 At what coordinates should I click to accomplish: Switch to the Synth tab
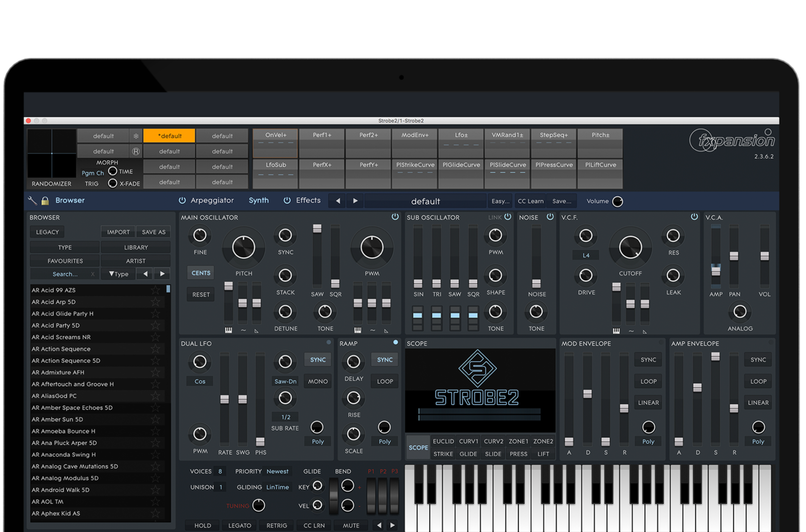[258, 201]
